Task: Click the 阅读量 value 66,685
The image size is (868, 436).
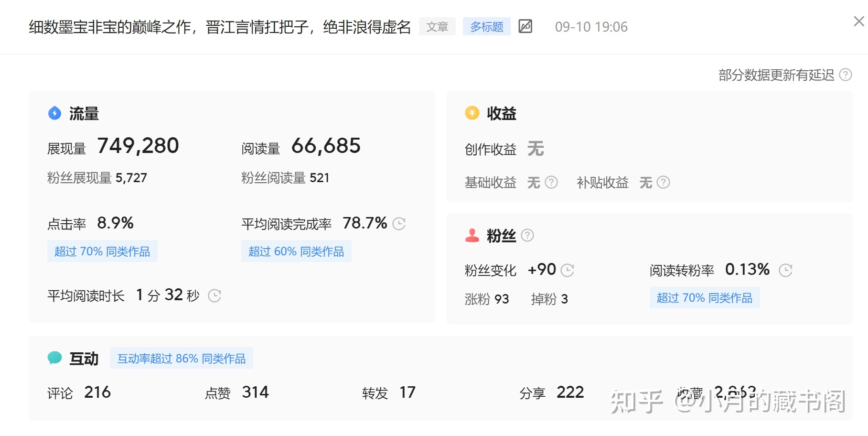Action: (326, 146)
